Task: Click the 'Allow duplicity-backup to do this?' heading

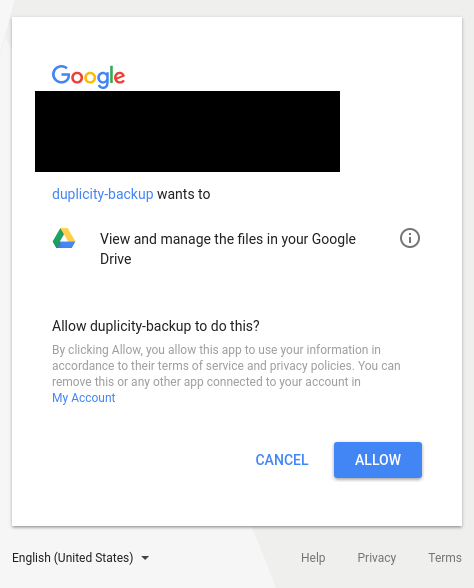Action: point(156,326)
